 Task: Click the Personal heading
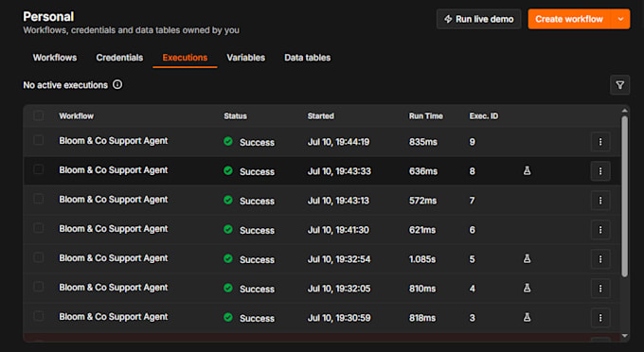[x=48, y=16]
